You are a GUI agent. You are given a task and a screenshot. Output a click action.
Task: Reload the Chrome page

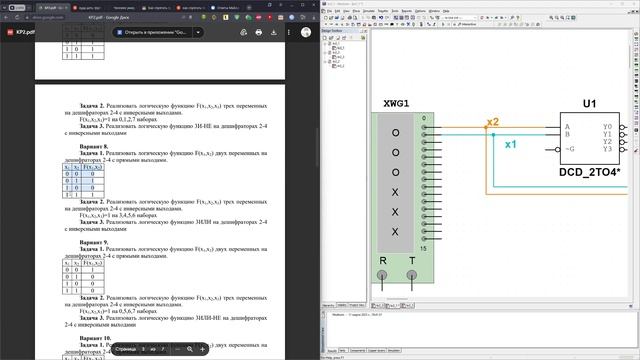tap(17, 18)
